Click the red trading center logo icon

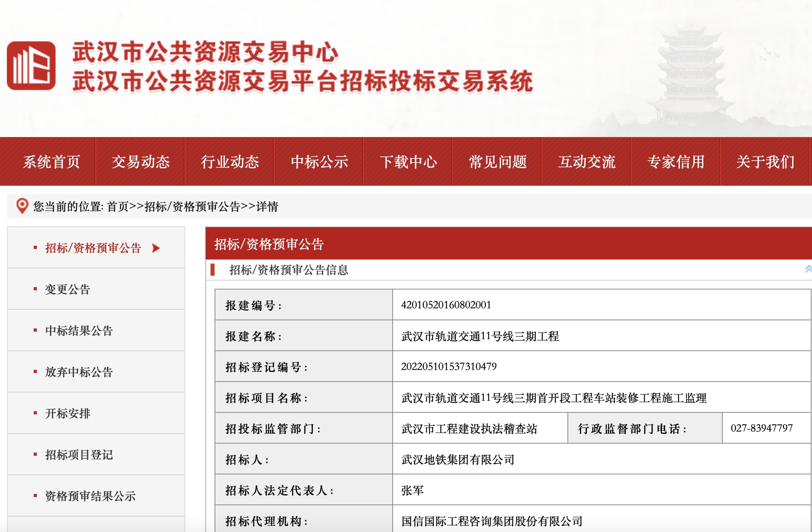pyautogui.click(x=31, y=66)
